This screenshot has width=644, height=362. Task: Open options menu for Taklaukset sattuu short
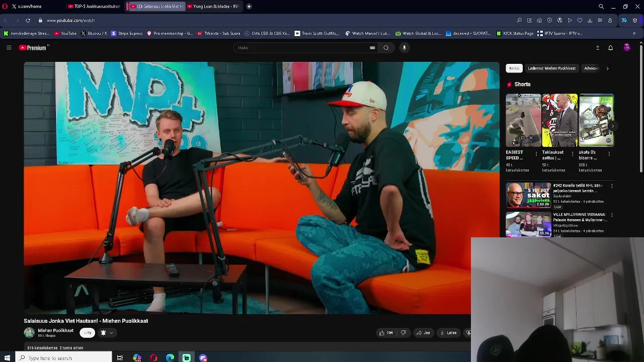[573, 154]
